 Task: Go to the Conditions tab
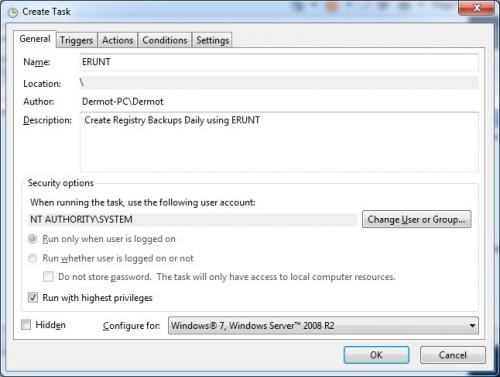coord(165,40)
